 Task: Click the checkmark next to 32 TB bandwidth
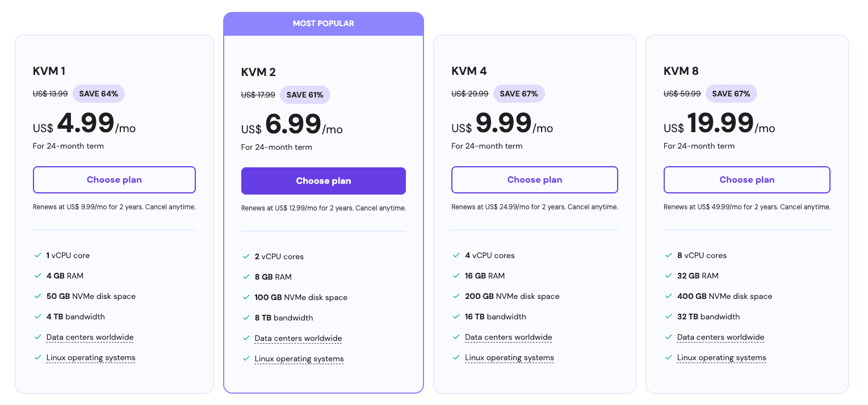(669, 317)
